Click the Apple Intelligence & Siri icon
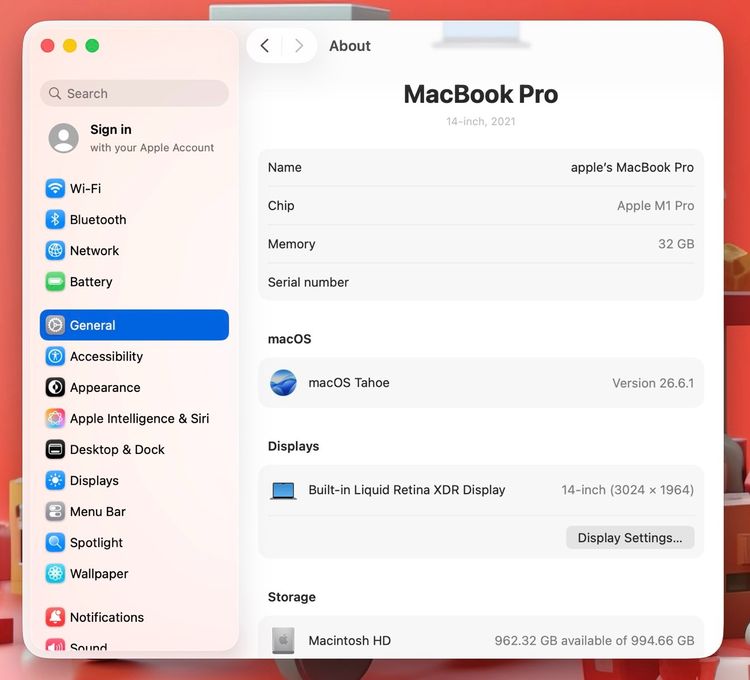 pos(55,418)
